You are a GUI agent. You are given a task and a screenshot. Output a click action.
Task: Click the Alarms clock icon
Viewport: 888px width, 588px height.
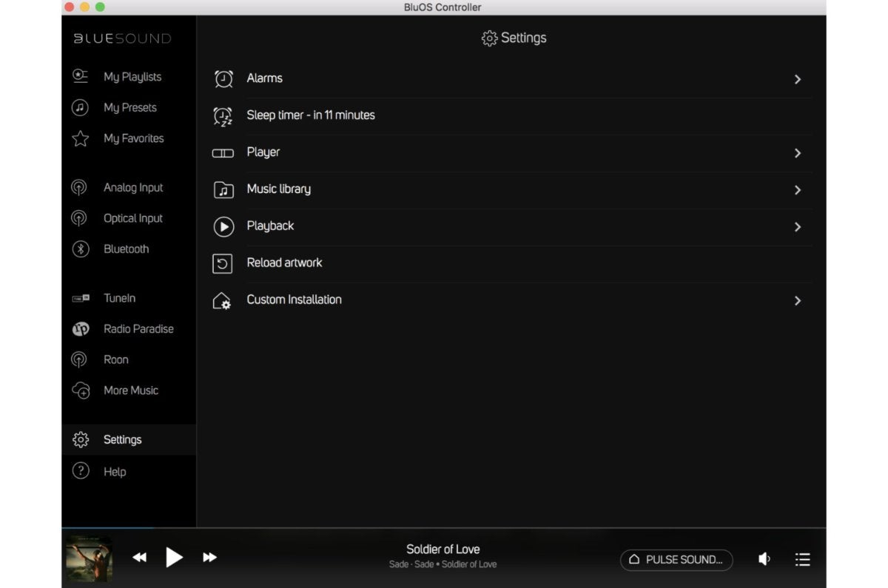tap(223, 78)
